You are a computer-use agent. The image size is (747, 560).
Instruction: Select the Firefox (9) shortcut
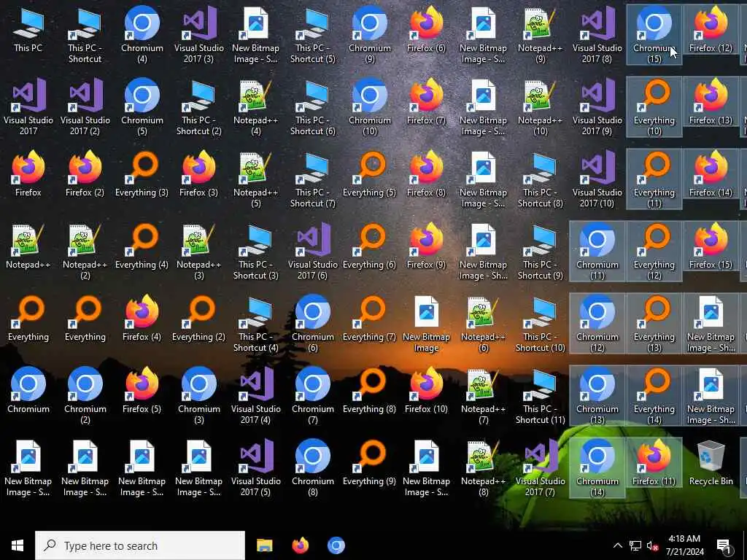pyautogui.click(x=426, y=246)
